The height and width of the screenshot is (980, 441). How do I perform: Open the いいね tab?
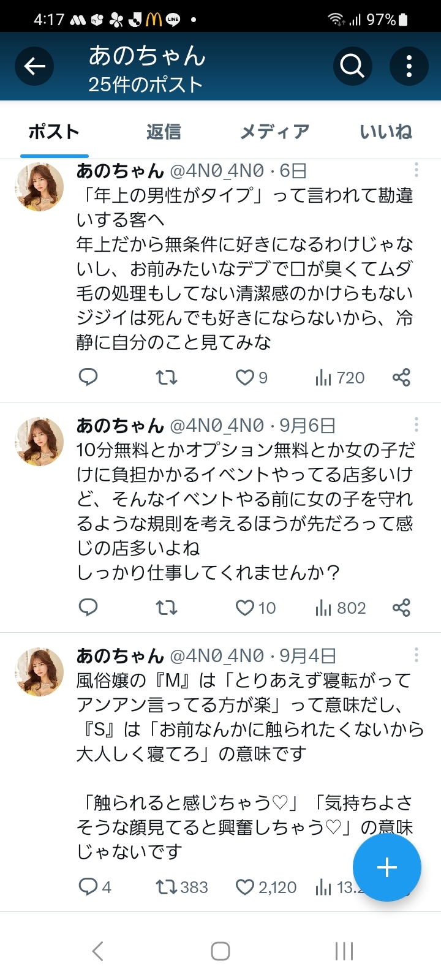[385, 132]
